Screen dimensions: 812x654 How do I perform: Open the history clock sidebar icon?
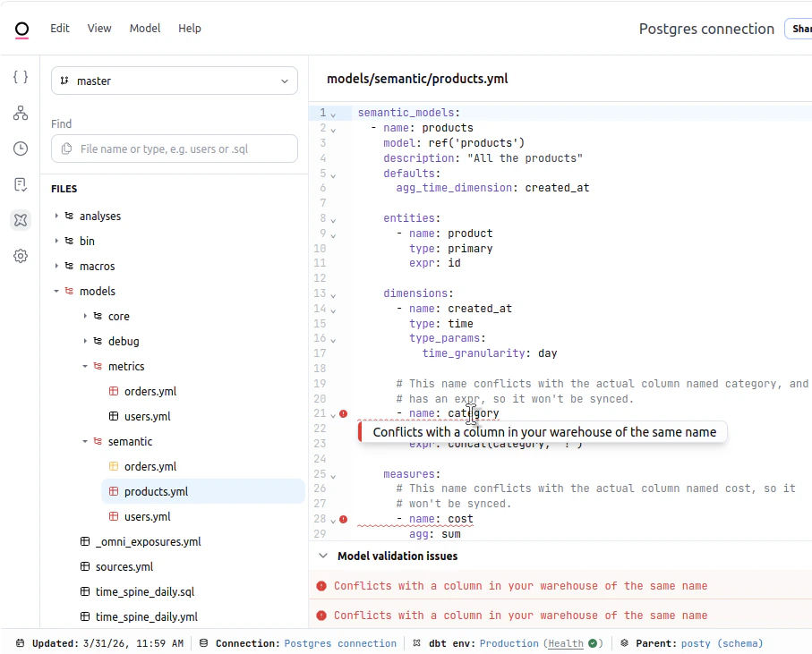click(21, 149)
